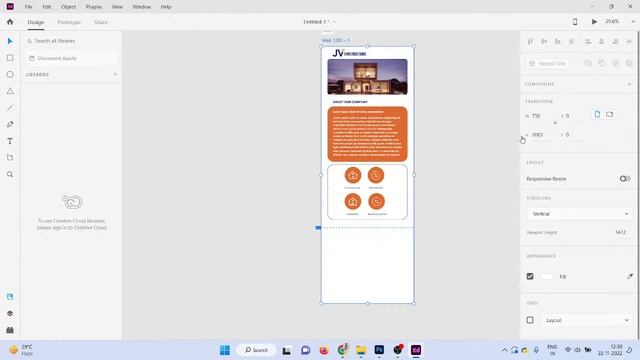The width and height of the screenshot is (640, 360).
Task: Select the Artboard tool
Action: (x=10, y=158)
